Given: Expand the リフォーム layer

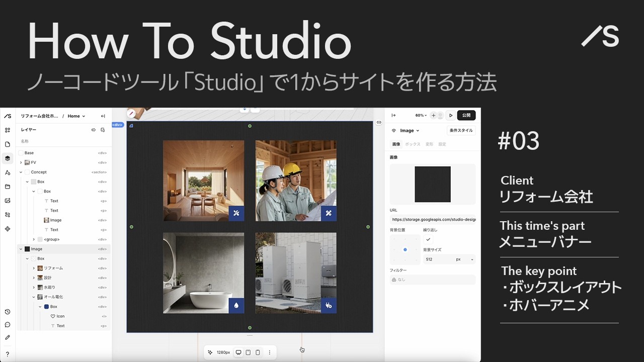Looking at the screenshot, I should tap(34, 268).
